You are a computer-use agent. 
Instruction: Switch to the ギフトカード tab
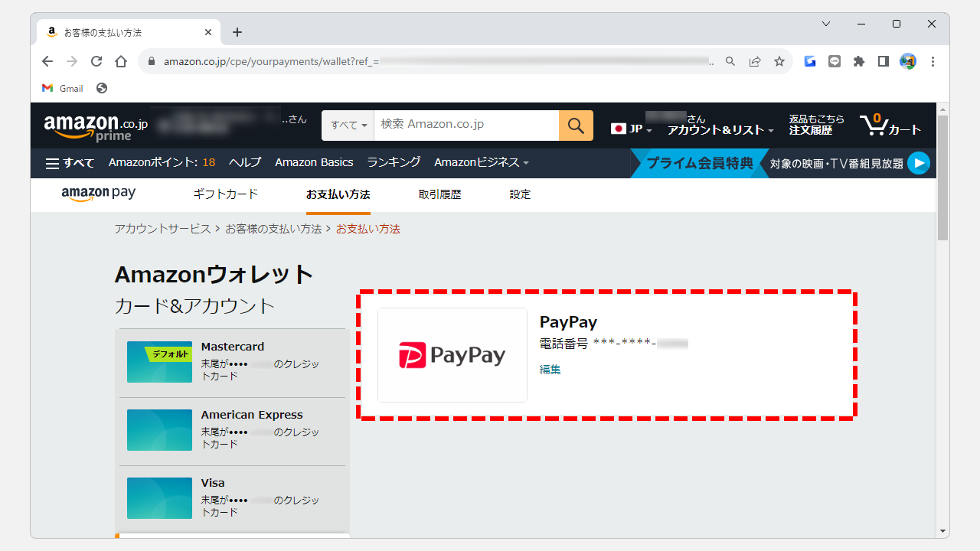(226, 194)
